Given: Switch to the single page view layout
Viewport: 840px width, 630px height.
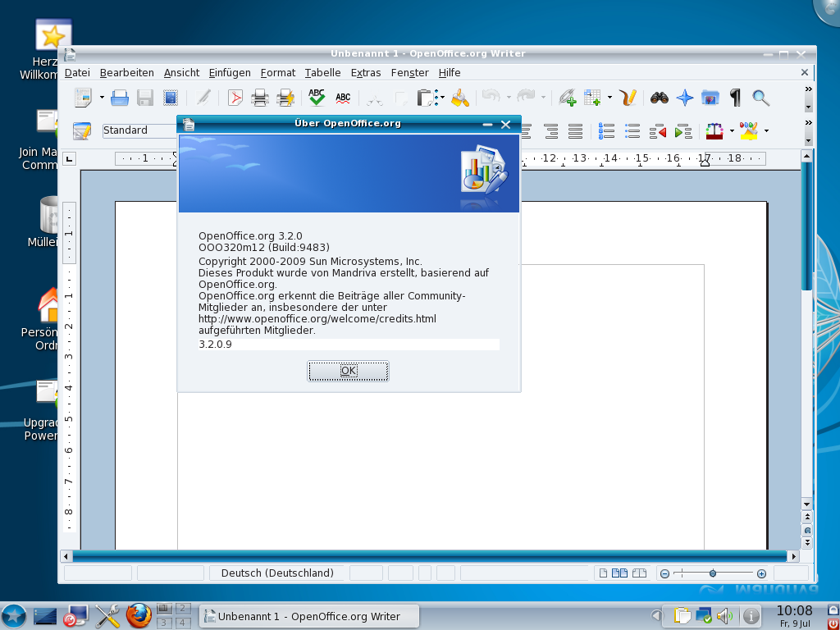Looking at the screenshot, I should 604,573.
